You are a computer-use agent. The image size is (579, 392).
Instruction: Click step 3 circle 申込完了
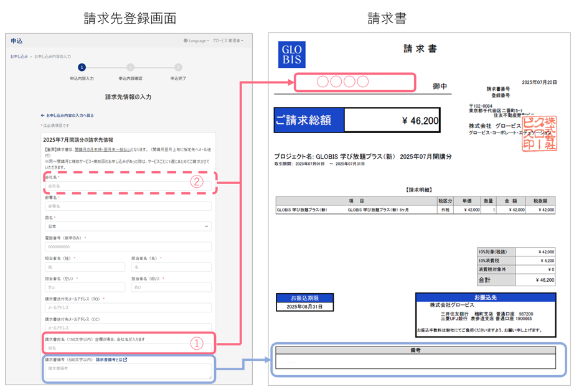[x=178, y=67]
